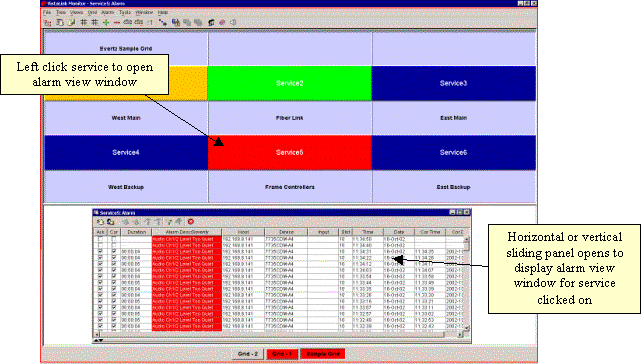The width and height of the screenshot is (643, 364).
Task: Open the Help menu
Action: pyautogui.click(x=163, y=12)
